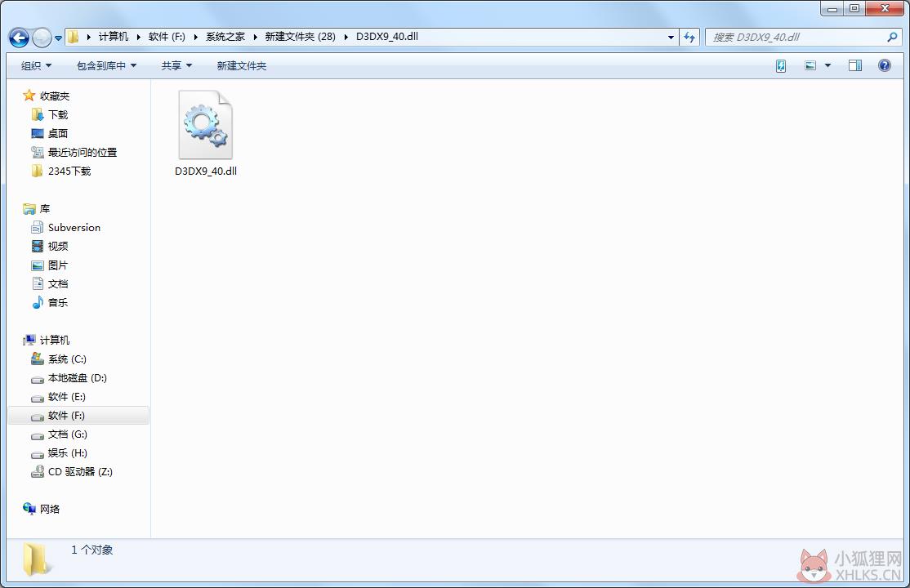Open the help question mark icon
The height and width of the screenshot is (588, 910).
(885, 65)
